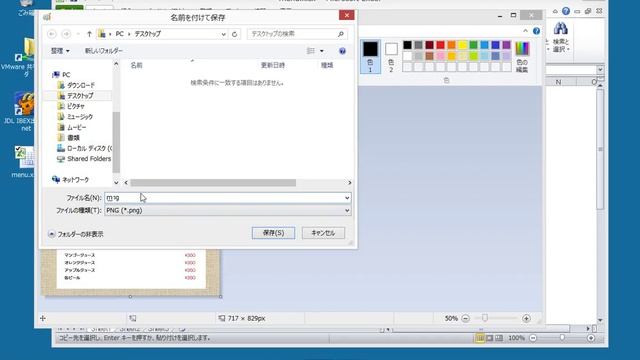The width and height of the screenshot is (640, 360).
Task: Click the horizontal scrollbar in file list
Action: (x=213, y=183)
